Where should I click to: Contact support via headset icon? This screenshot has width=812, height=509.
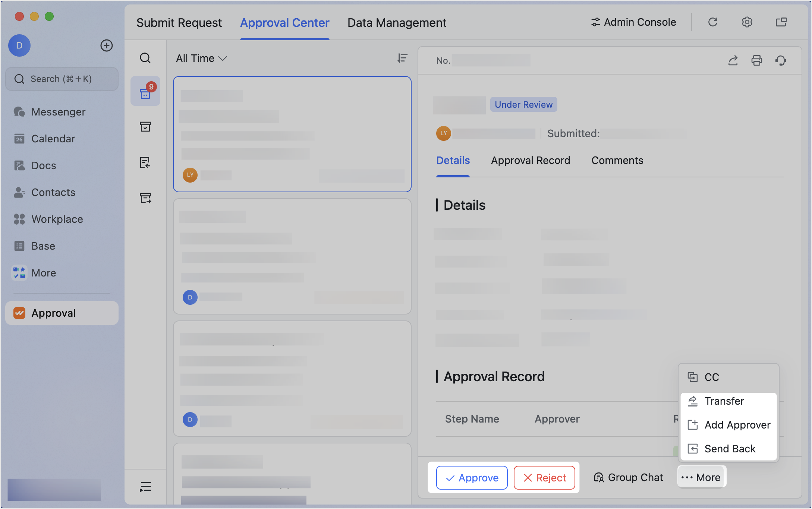pos(781,60)
